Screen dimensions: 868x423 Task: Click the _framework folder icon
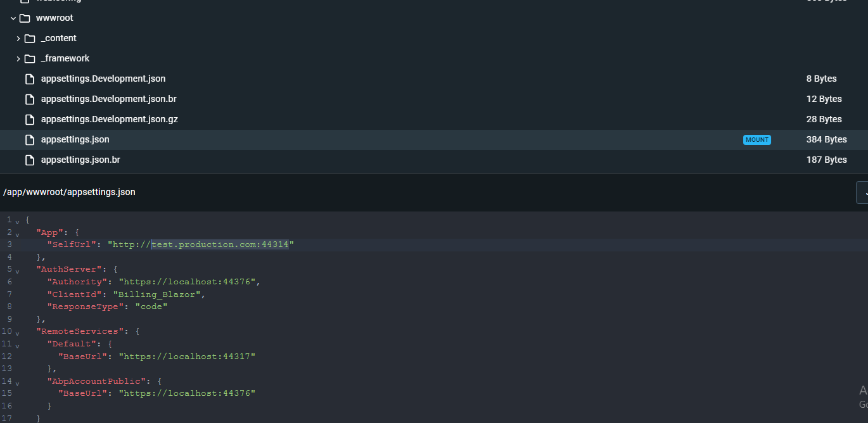click(30, 58)
